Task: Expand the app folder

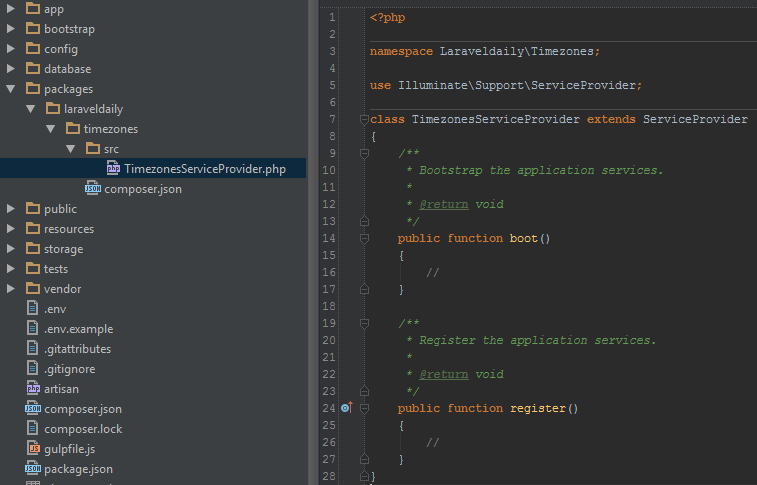Action: tap(11, 9)
